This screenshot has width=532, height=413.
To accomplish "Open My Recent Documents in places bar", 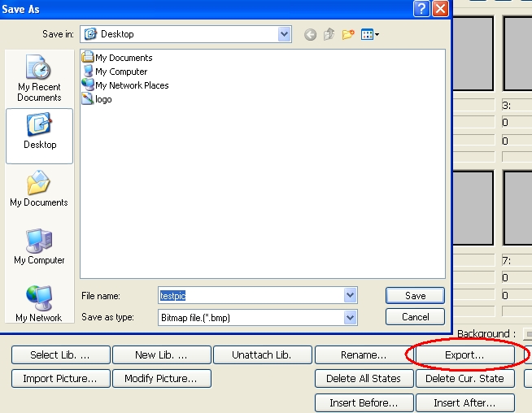I will pos(39,78).
